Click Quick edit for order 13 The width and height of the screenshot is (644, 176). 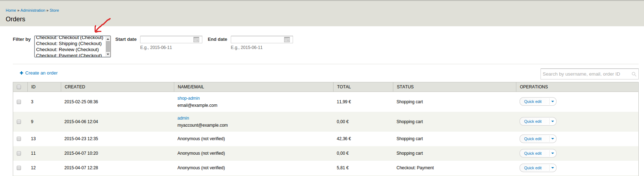(x=533, y=139)
